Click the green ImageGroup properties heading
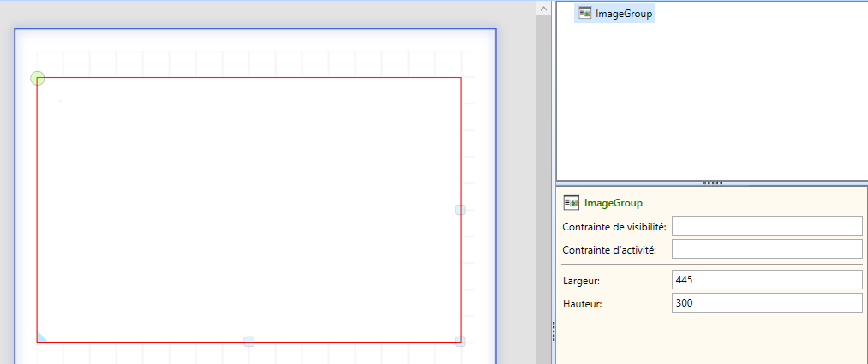 pos(614,203)
